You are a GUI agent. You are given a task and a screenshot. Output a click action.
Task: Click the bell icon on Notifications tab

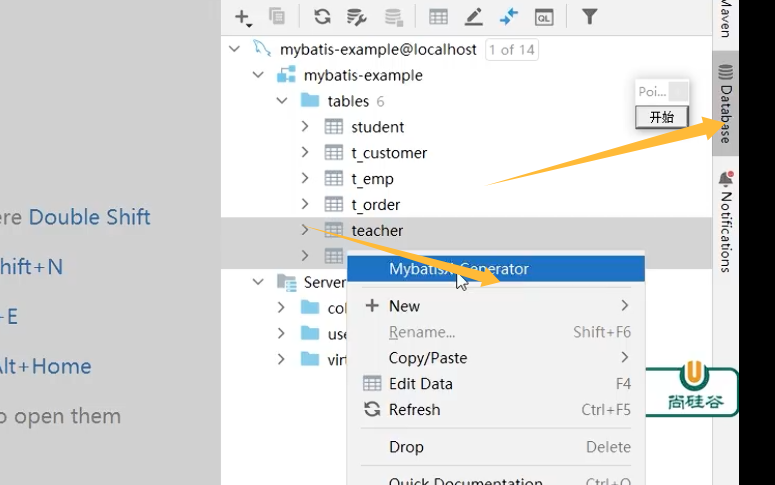pyautogui.click(x=726, y=178)
